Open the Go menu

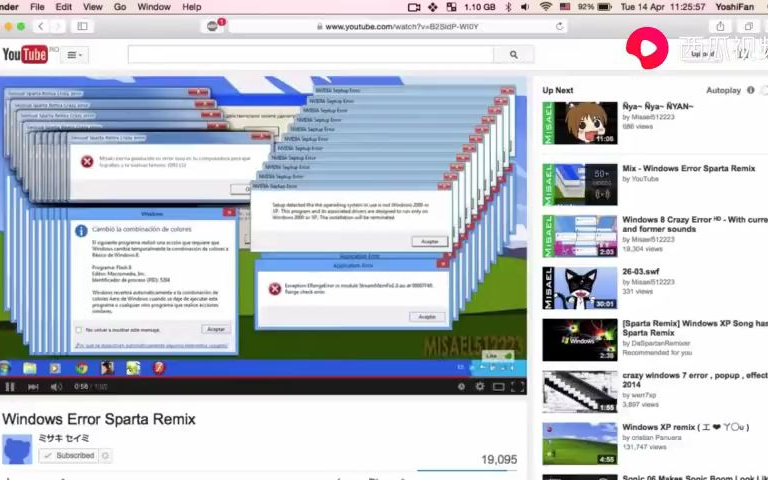tap(120, 7)
